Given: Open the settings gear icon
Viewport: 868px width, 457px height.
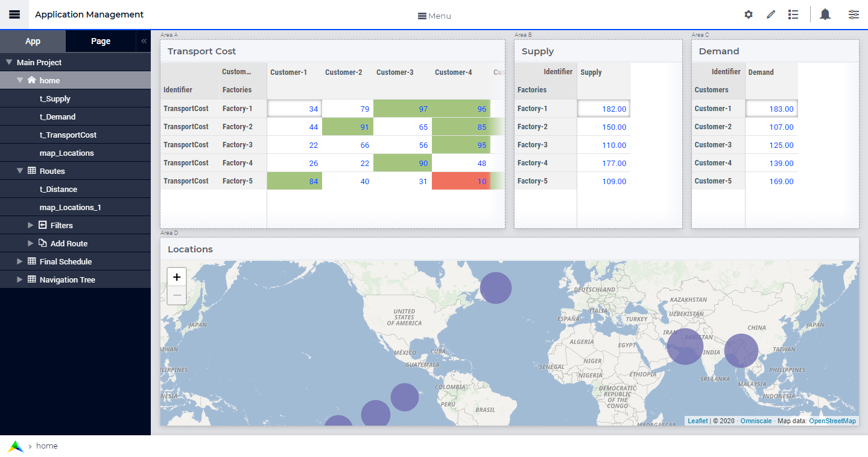Looking at the screenshot, I should coord(749,14).
